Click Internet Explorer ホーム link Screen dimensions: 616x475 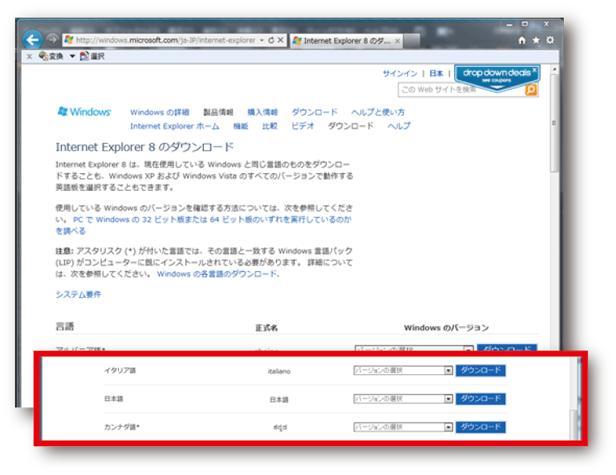click(x=175, y=126)
